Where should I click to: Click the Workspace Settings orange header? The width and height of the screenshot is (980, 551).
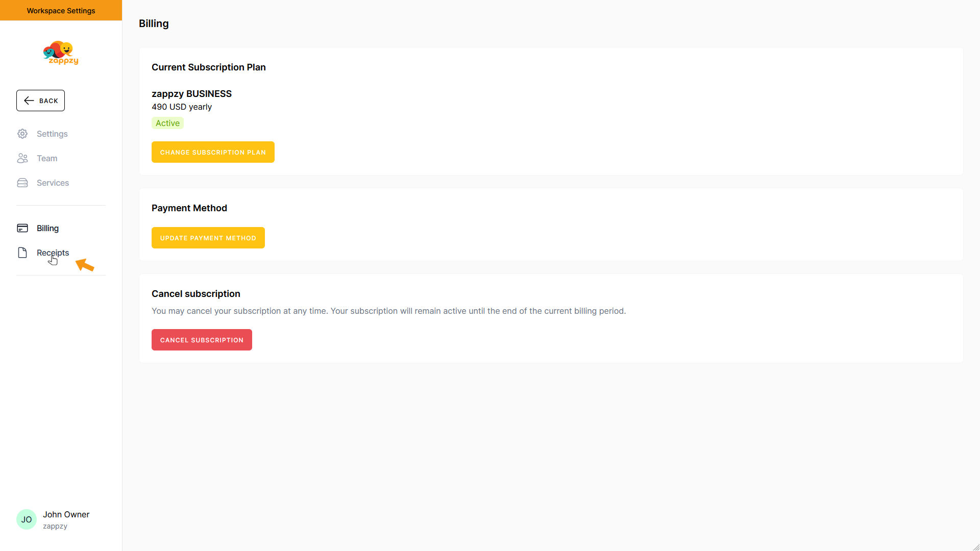point(61,10)
